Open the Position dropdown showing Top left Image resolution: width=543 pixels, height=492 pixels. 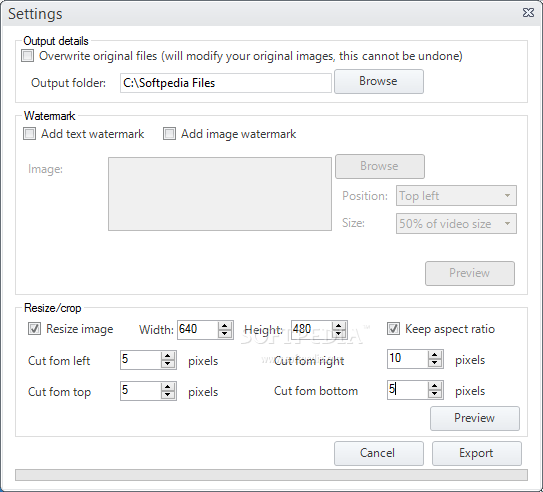[456, 196]
